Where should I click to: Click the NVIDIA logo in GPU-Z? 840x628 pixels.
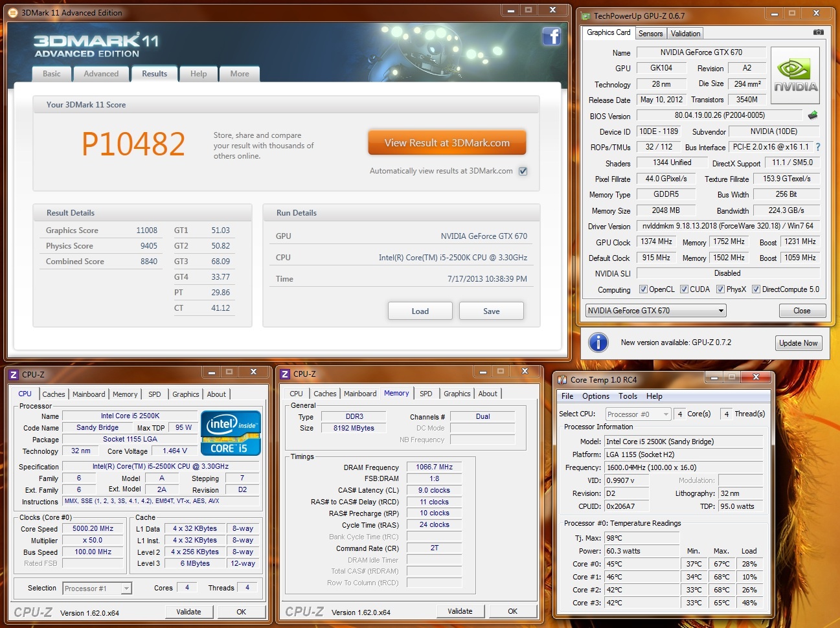pos(795,76)
